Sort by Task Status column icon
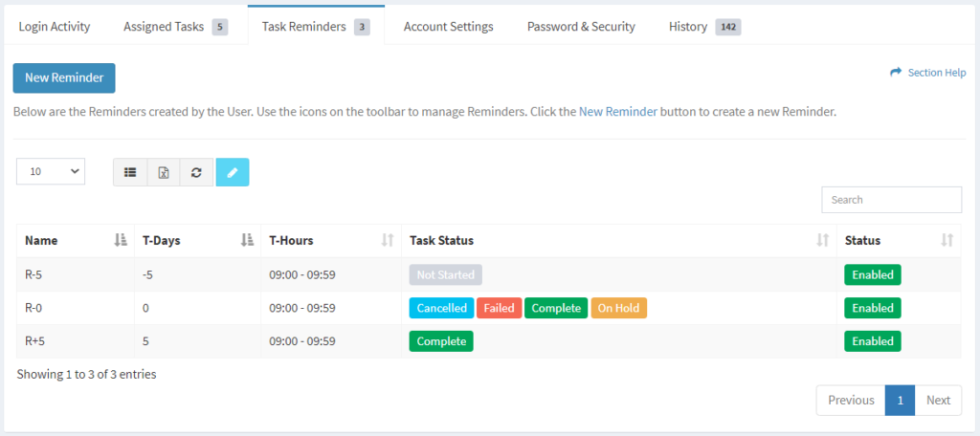980x436 pixels. tap(823, 241)
